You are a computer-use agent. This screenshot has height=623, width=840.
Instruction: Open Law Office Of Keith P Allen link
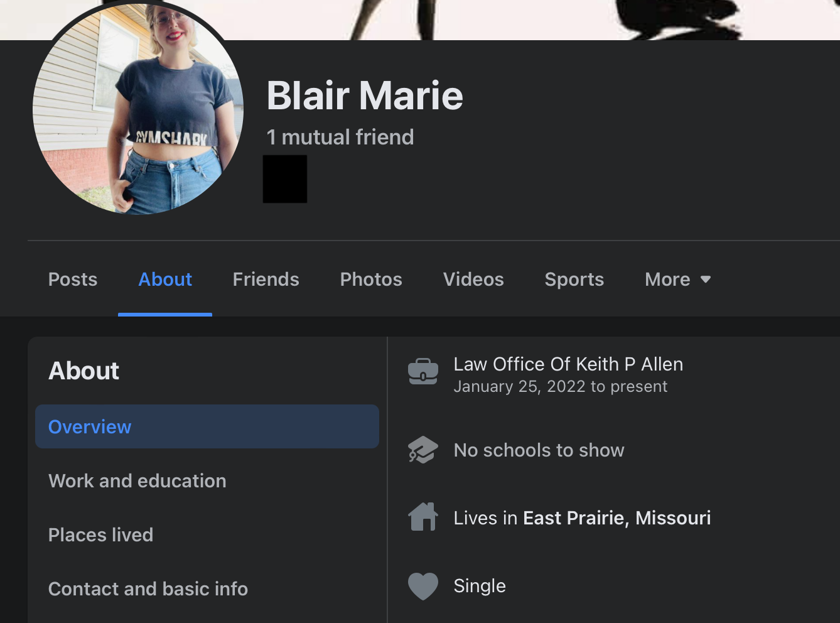[x=568, y=364]
